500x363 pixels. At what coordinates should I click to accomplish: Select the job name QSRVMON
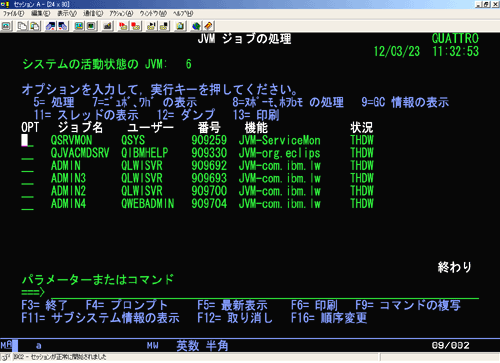[71, 140]
